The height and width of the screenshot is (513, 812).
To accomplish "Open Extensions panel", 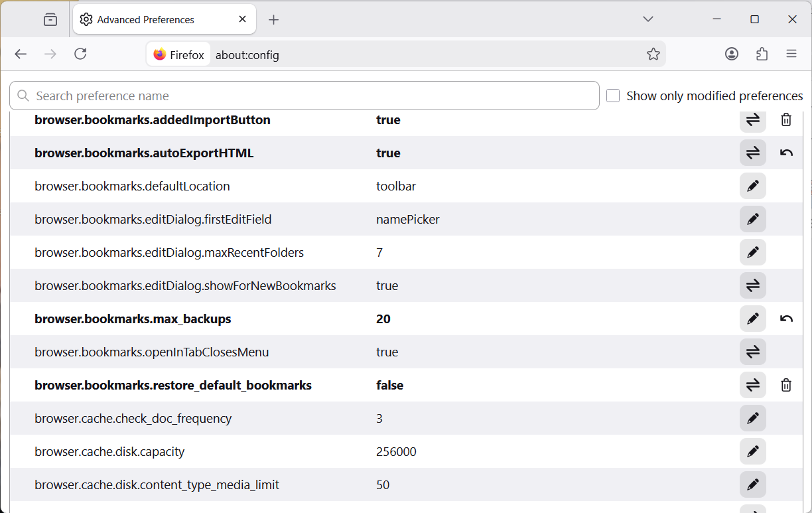I will [762, 54].
